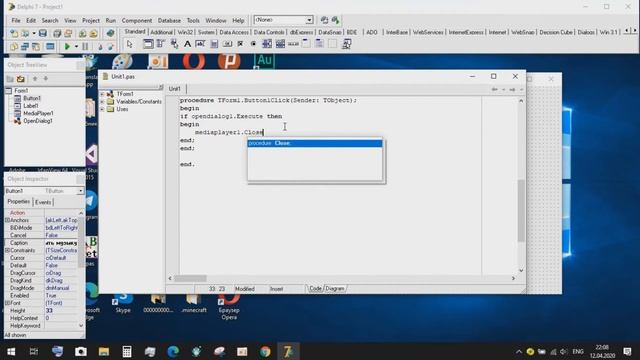
Task: Open the dropdown arrow beside Open icon
Action: (x=33, y=33)
